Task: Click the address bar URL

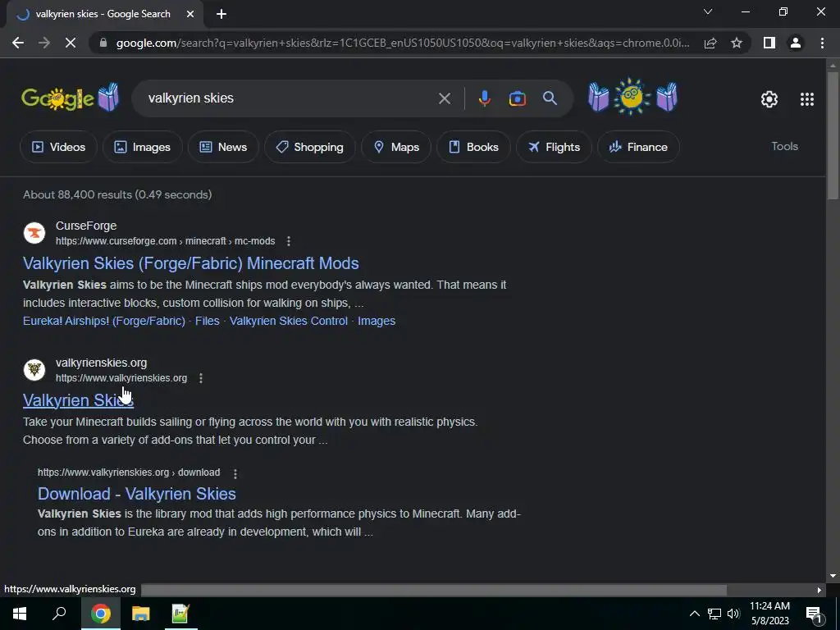Action: point(402,43)
